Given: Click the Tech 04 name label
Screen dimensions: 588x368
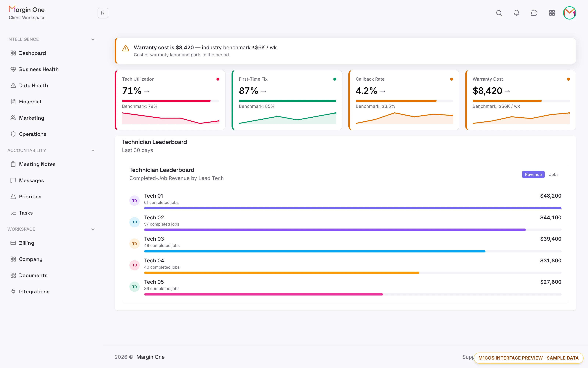Looking at the screenshot, I should pos(154,261).
